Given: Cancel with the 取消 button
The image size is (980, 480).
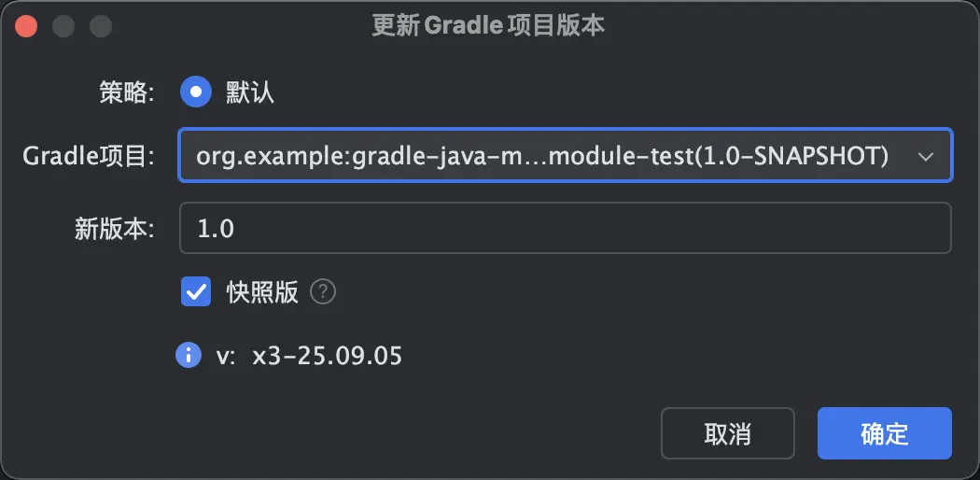Looking at the screenshot, I should pos(727,433).
